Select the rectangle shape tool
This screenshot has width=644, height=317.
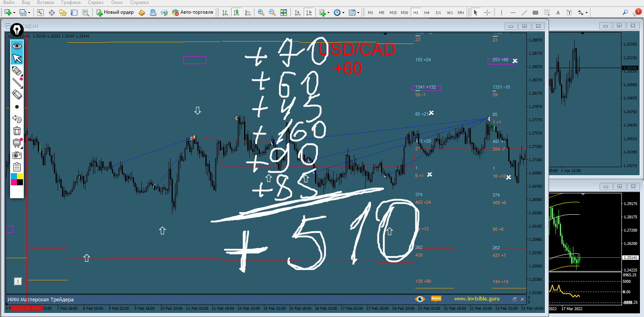(x=535, y=12)
